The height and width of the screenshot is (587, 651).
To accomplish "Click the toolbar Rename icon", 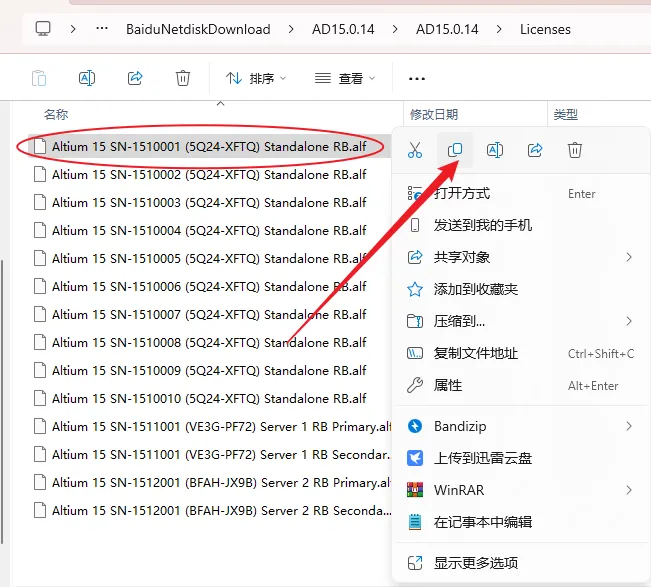I will [87, 78].
